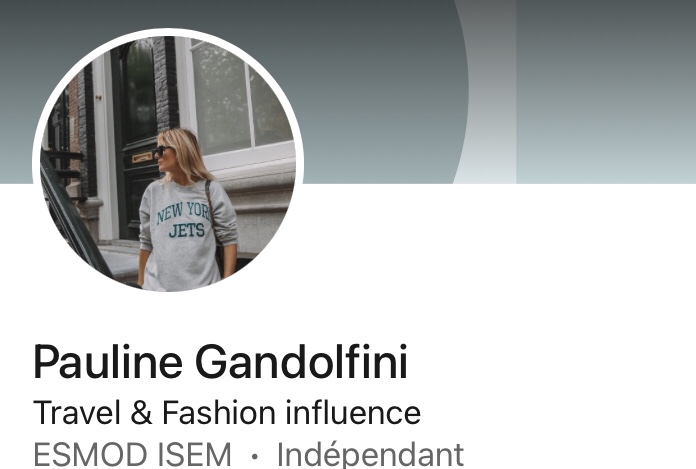
Task: Click the surname Gandolfini
Action: coord(301,362)
